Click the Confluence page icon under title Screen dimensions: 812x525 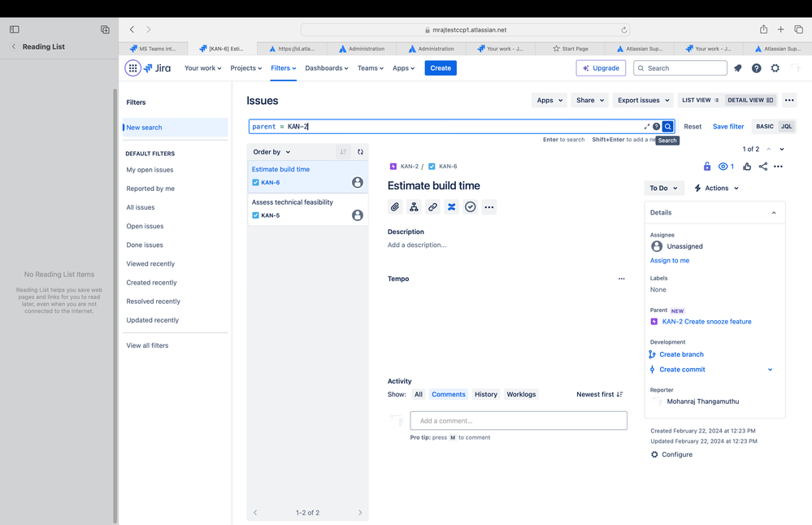pyautogui.click(x=452, y=207)
